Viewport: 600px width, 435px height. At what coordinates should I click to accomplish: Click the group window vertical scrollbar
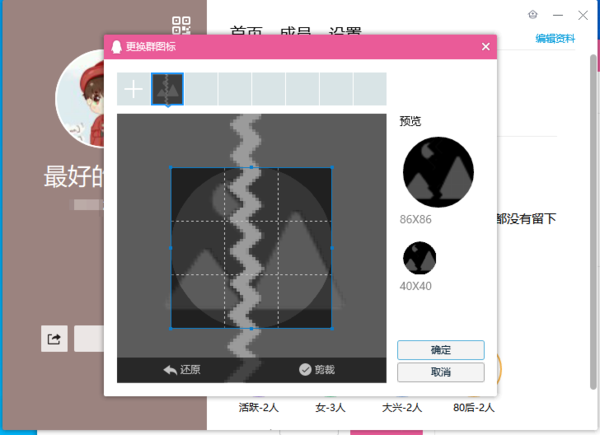tap(593, 222)
